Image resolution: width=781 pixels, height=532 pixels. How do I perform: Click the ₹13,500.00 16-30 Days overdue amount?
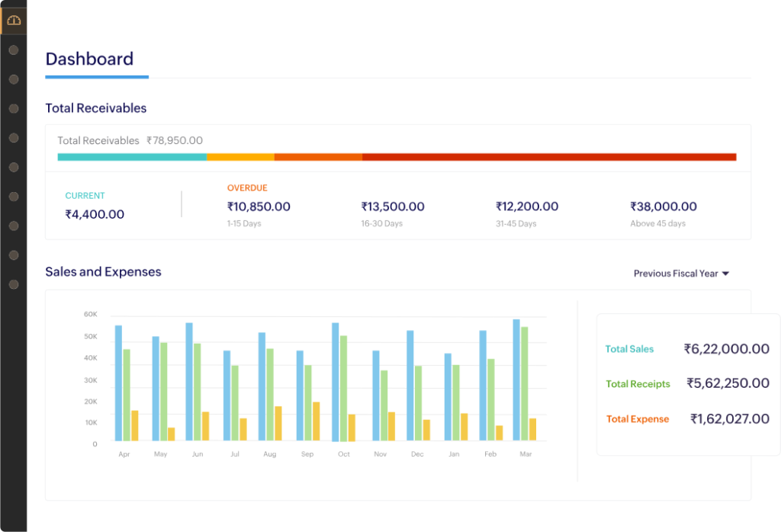tap(393, 207)
